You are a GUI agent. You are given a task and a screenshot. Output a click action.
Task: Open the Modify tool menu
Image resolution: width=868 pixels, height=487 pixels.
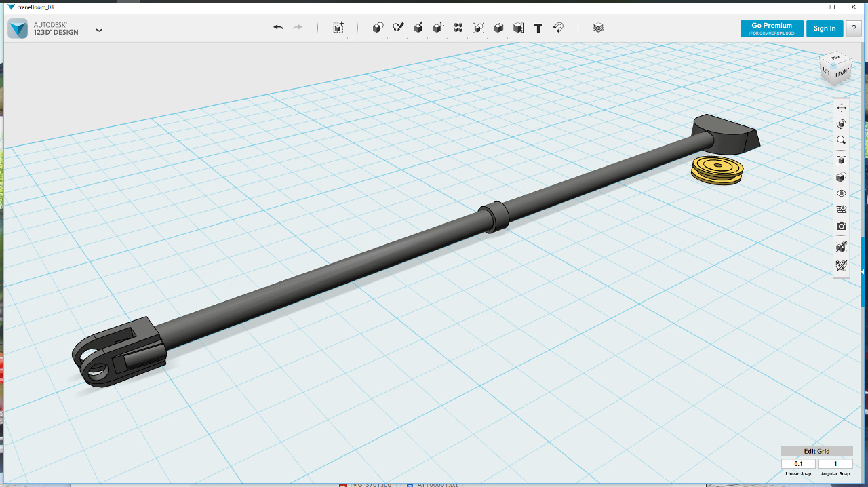click(438, 28)
